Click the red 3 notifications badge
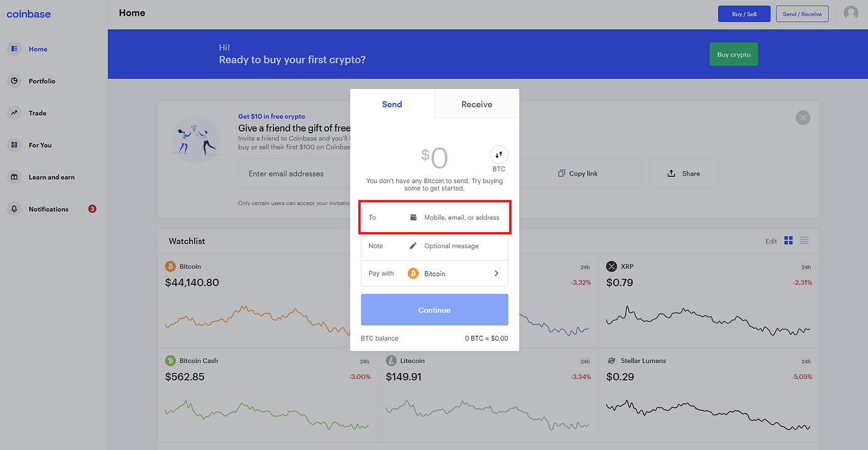 coord(92,209)
